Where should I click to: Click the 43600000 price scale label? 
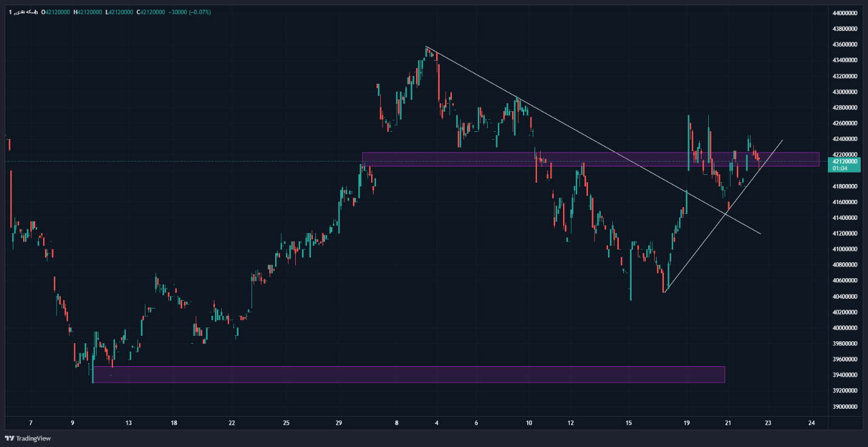(x=844, y=44)
